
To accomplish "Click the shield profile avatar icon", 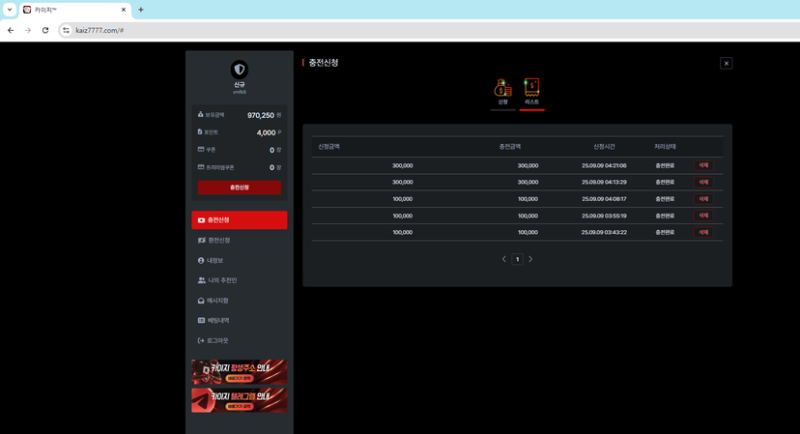I will click(x=239, y=69).
